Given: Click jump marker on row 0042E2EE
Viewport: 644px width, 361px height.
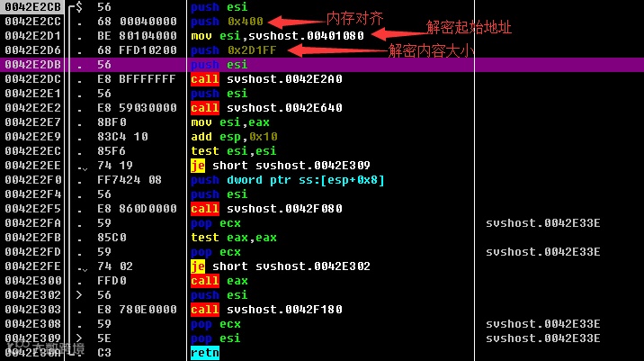Looking at the screenshot, I should click(82, 167).
